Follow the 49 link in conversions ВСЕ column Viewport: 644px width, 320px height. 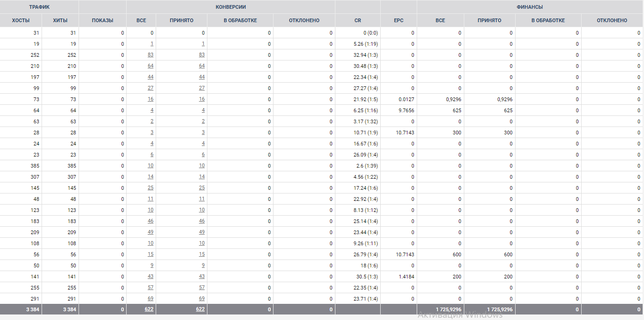coord(151,232)
